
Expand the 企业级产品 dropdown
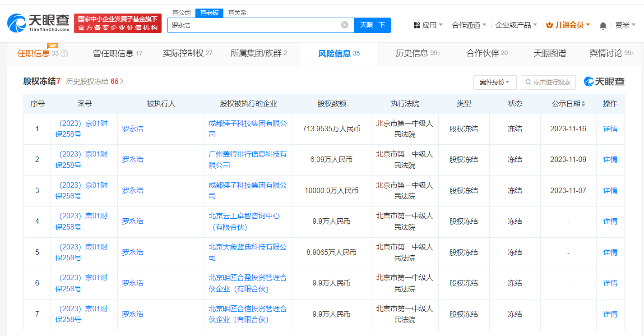(516, 25)
